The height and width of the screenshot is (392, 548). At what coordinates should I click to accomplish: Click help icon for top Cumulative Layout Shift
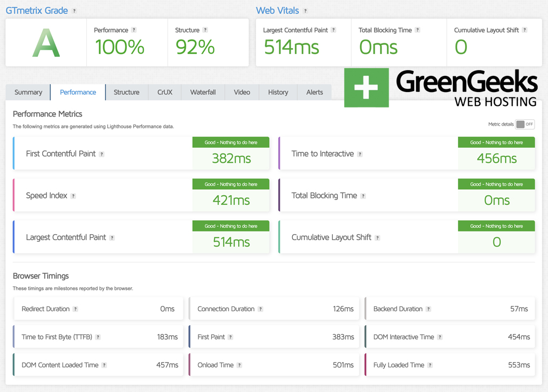pos(524,30)
